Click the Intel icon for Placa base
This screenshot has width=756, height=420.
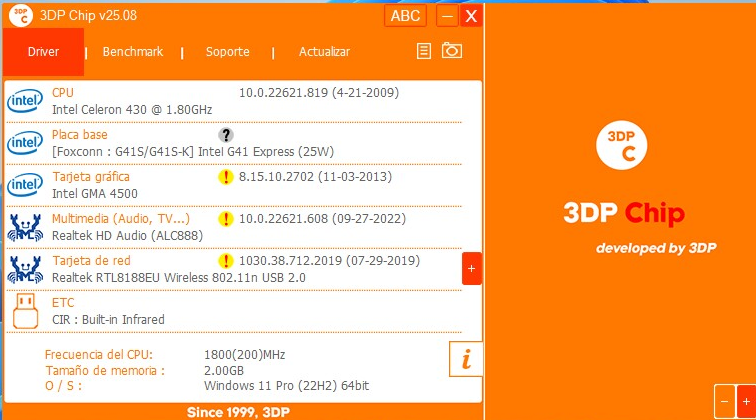coord(24,143)
